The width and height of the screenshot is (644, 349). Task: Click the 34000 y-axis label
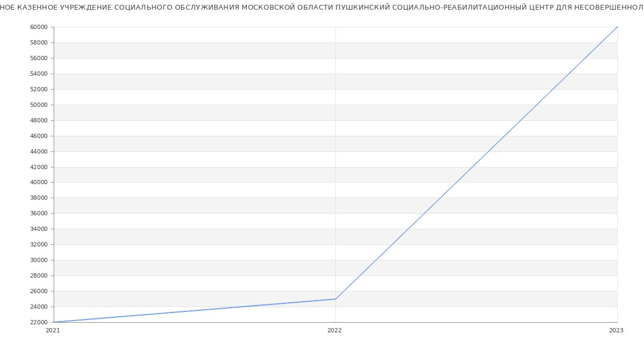[x=39, y=229]
